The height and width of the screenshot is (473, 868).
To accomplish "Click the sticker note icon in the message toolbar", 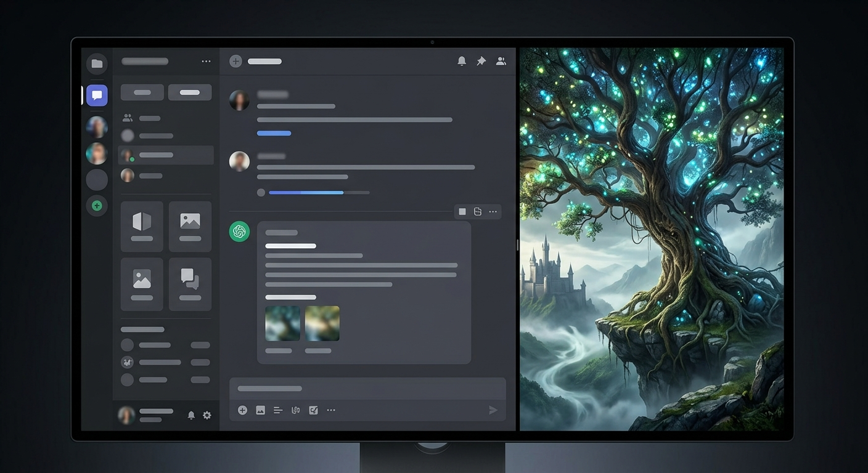I will [x=478, y=212].
